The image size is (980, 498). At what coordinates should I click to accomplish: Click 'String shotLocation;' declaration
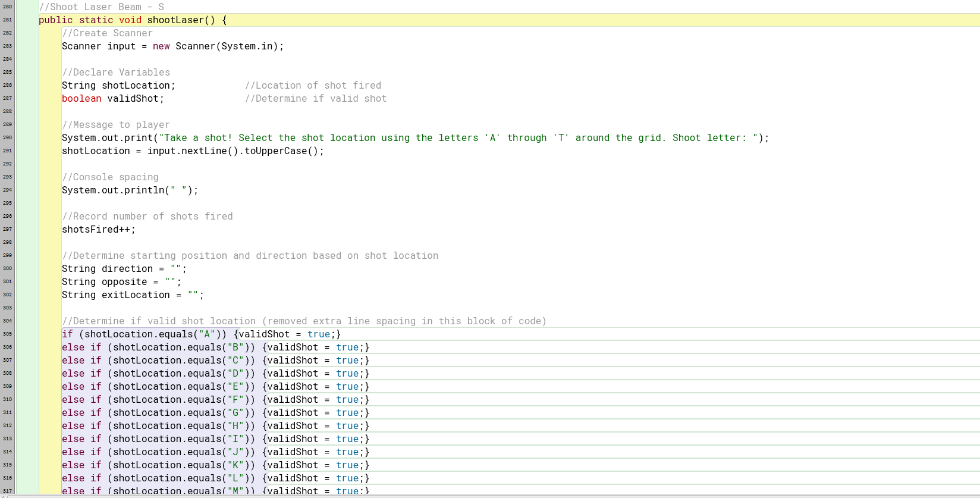(119, 86)
